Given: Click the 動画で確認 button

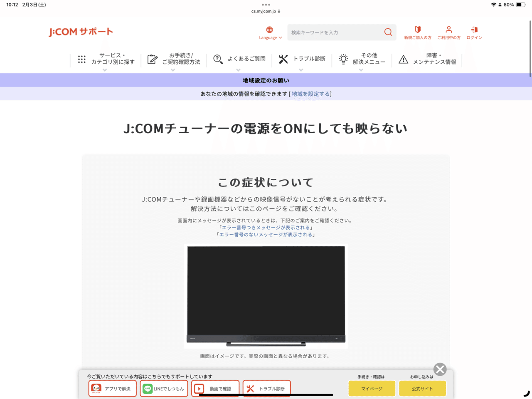Looking at the screenshot, I should 216,389.
